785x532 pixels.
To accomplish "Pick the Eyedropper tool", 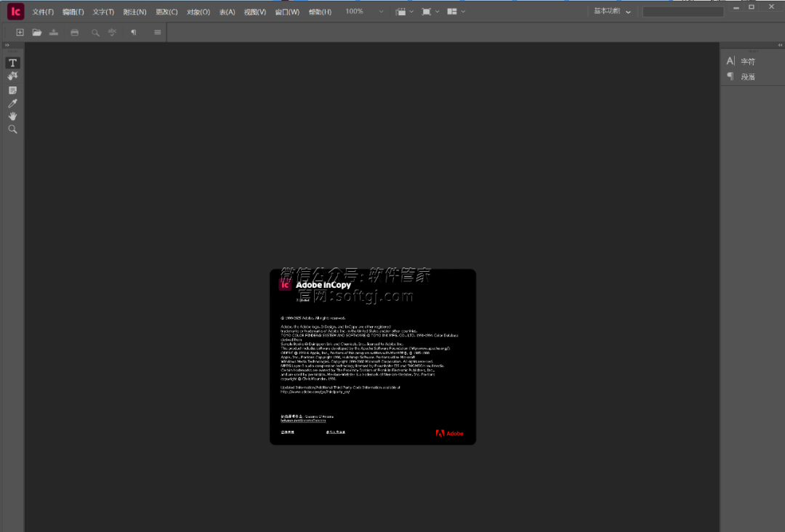I will pyautogui.click(x=12, y=103).
